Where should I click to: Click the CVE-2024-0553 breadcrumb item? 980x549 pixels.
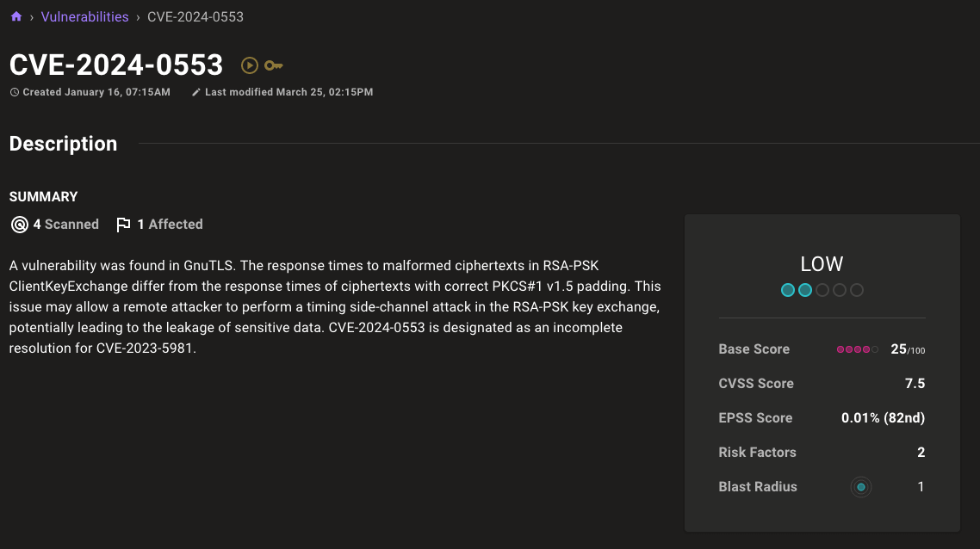pyautogui.click(x=195, y=16)
